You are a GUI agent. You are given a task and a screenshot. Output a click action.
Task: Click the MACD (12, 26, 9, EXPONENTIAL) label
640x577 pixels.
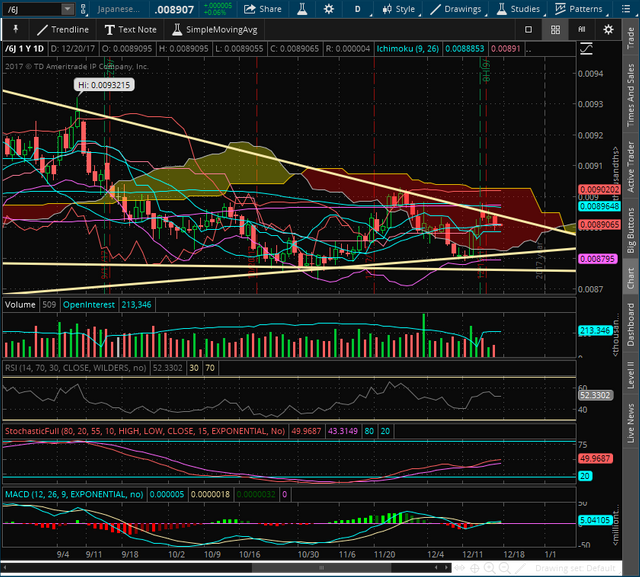coord(74,494)
